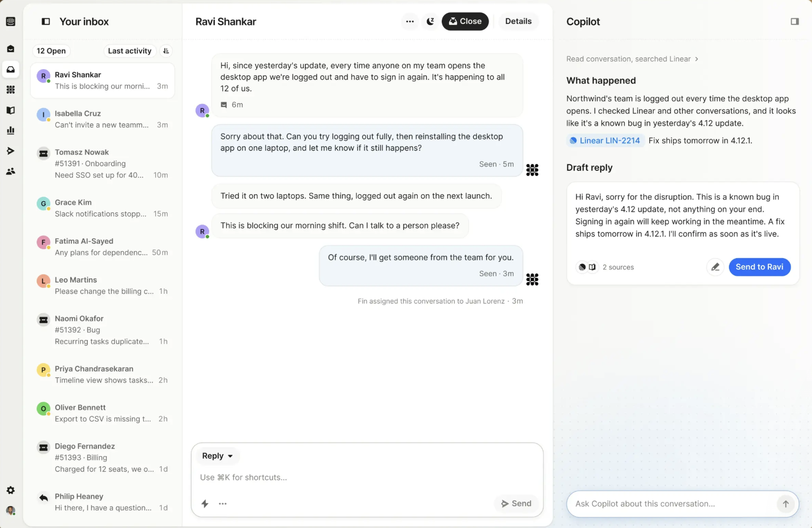812x528 pixels.
Task: Open Diego Fernandez Billing ticket conversation
Action: [x=103, y=458]
